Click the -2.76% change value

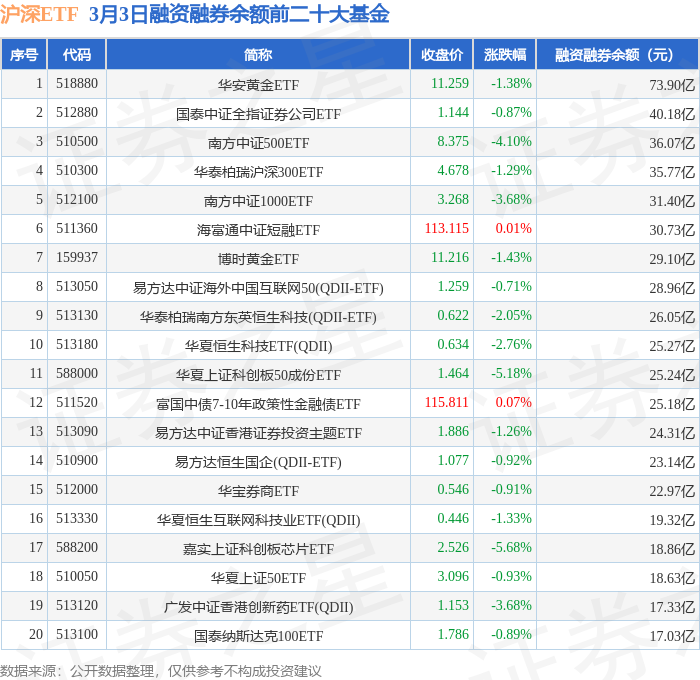[x=511, y=345]
